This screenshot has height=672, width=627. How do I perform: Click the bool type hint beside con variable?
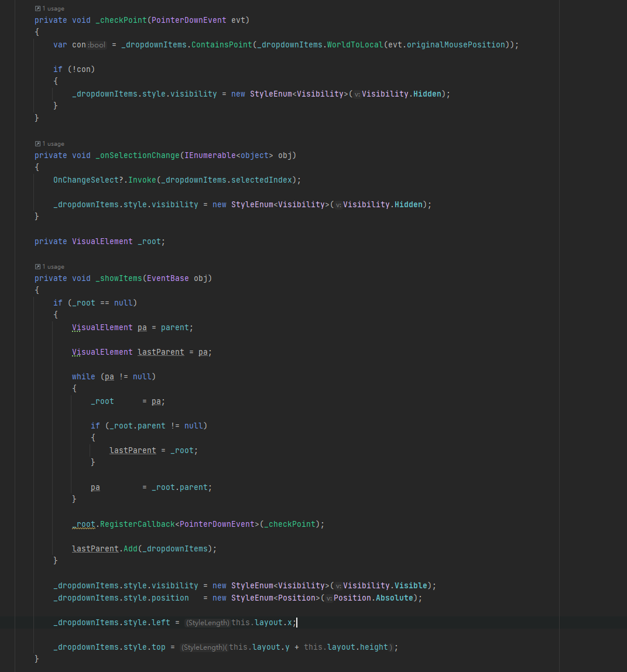pyautogui.click(x=95, y=44)
